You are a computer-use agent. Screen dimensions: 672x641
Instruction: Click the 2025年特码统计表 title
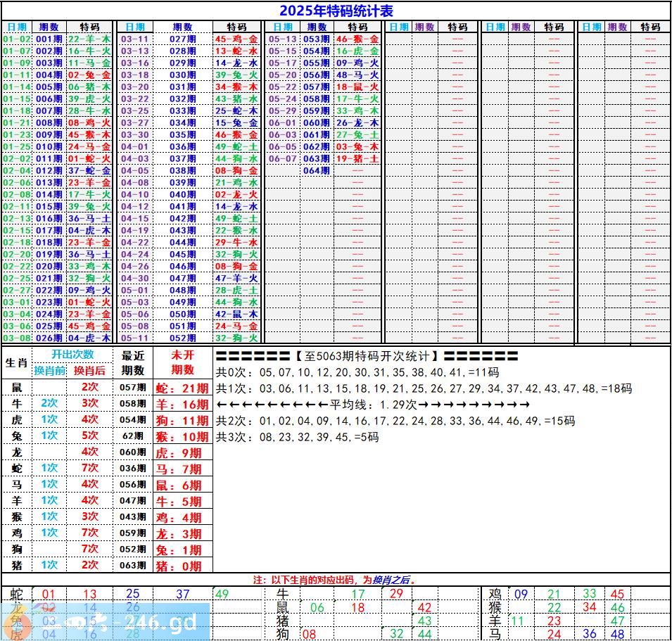click(336, 11)
